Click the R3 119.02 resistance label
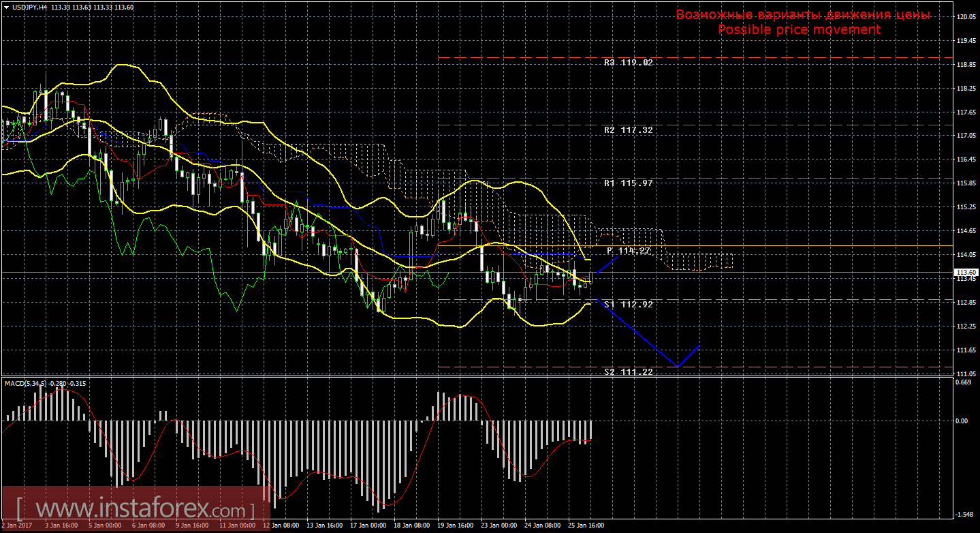The image size is (980, 533). coord(628,62)
